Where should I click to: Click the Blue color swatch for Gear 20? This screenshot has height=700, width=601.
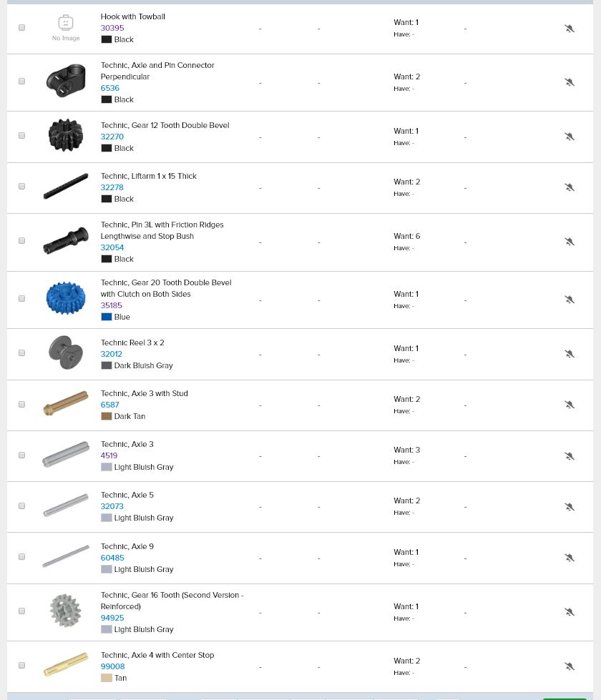tap(106, 317)
